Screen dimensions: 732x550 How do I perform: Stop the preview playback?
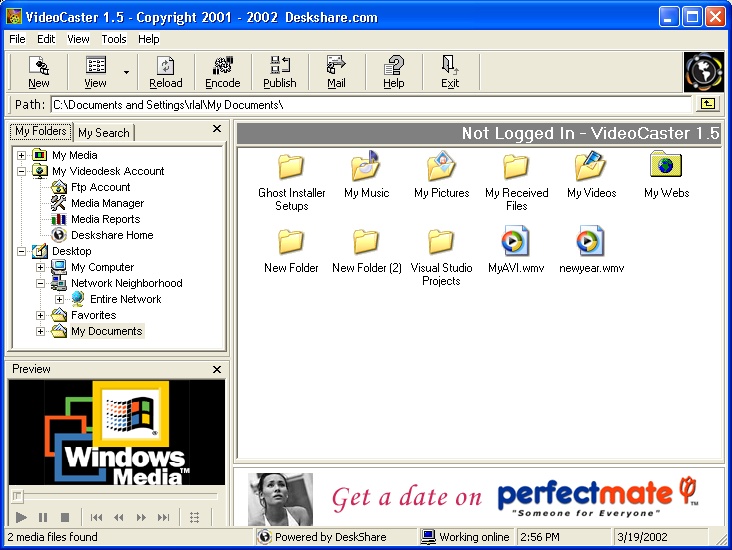(x=65, y=517)
